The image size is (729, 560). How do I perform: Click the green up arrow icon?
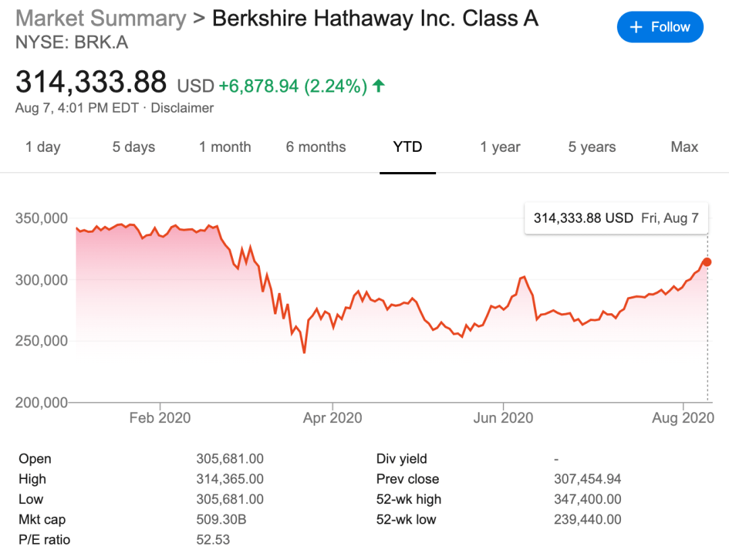pos(379,86)
